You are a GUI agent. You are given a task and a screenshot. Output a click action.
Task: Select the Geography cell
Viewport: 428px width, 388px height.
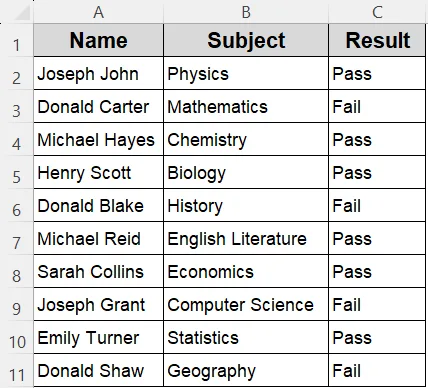[x=246, y=370]
